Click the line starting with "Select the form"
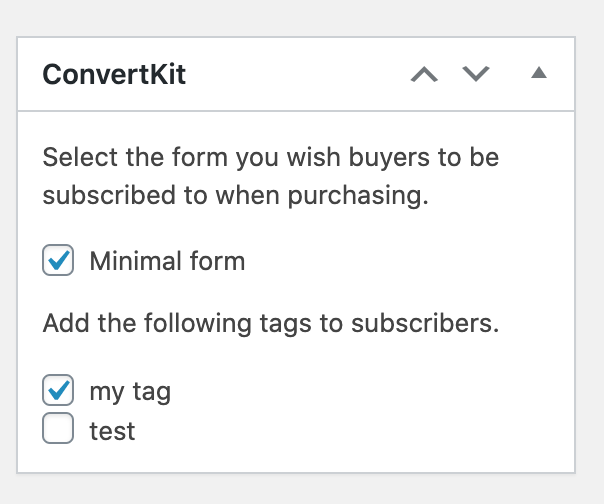604x504 pixels. click(270, 159)
